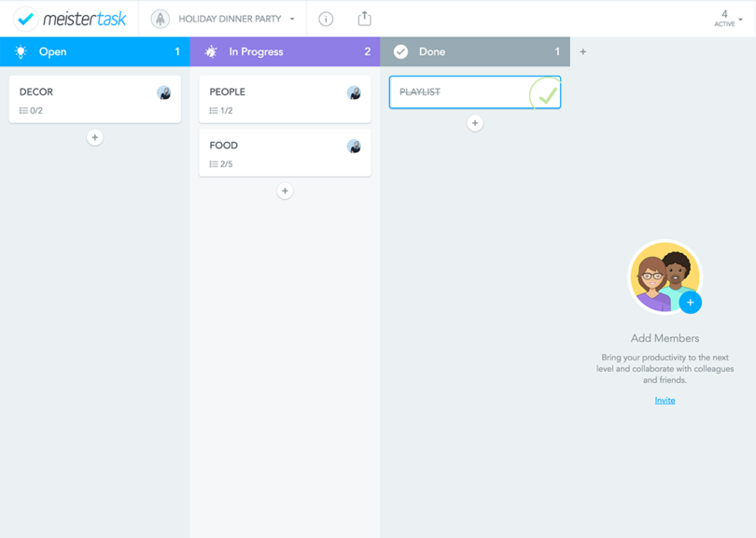
Task: Click the bug icon in In Progress header
Action: point(211,51)
